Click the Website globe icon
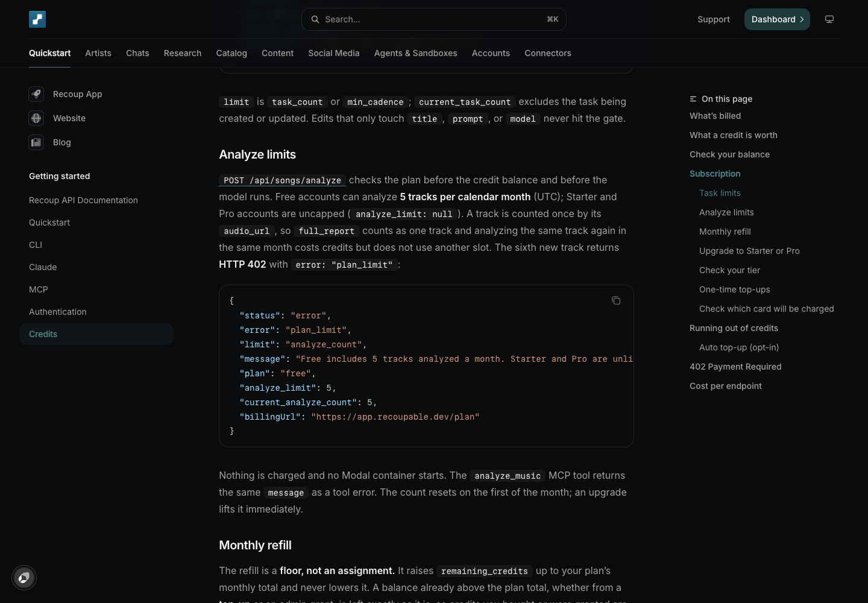 36,118
